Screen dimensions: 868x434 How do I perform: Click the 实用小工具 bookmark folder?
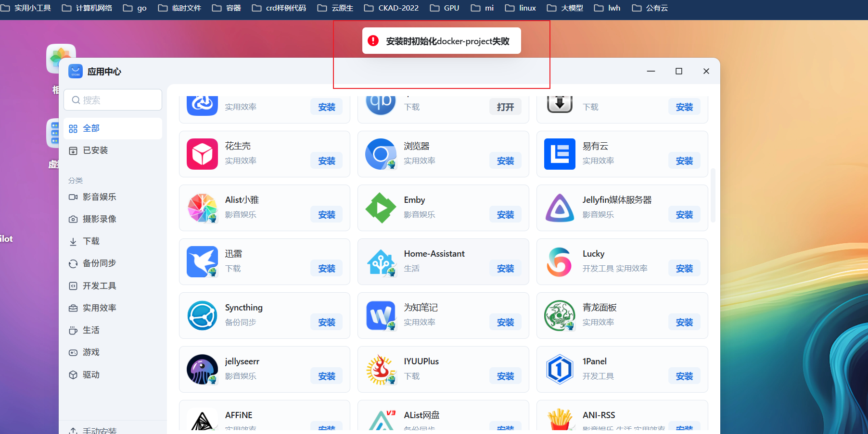[26, 8]
